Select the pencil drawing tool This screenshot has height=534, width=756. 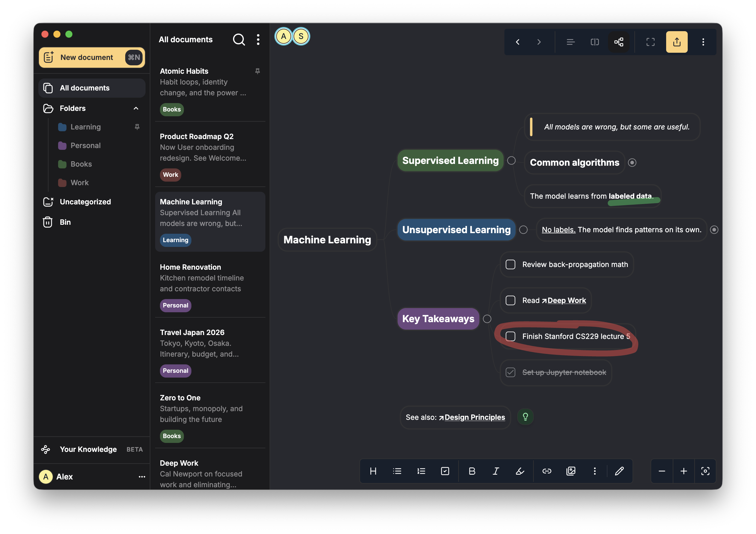619,471
